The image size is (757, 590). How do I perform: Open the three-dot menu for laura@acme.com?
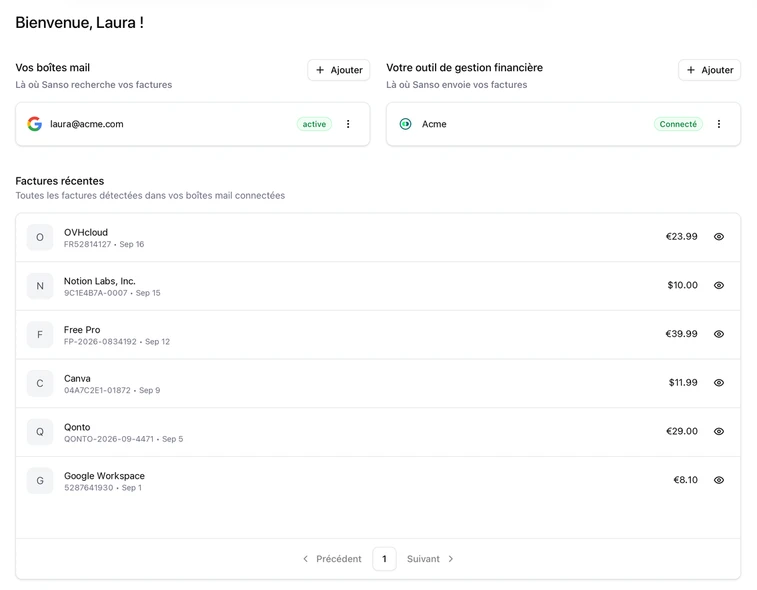click(x=348, y=124)
